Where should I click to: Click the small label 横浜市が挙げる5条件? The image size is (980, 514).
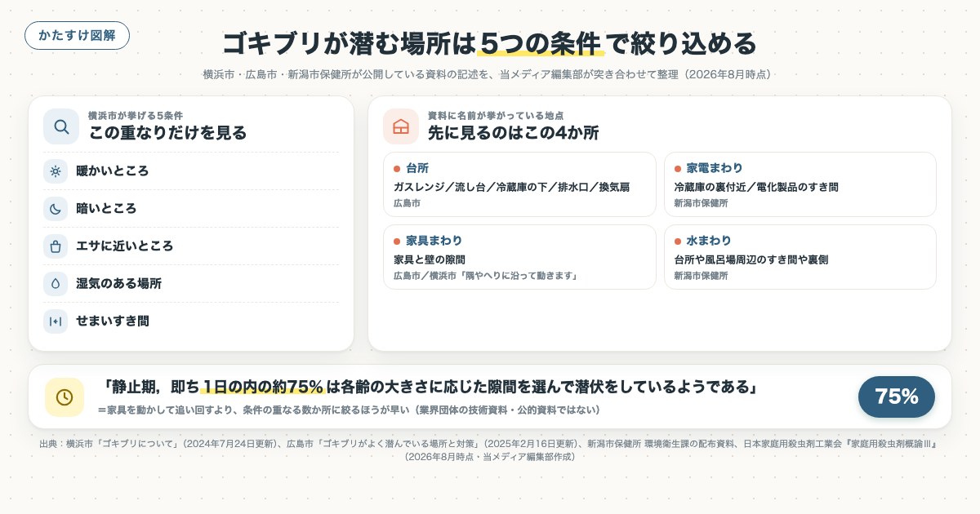tap(136, 115)
